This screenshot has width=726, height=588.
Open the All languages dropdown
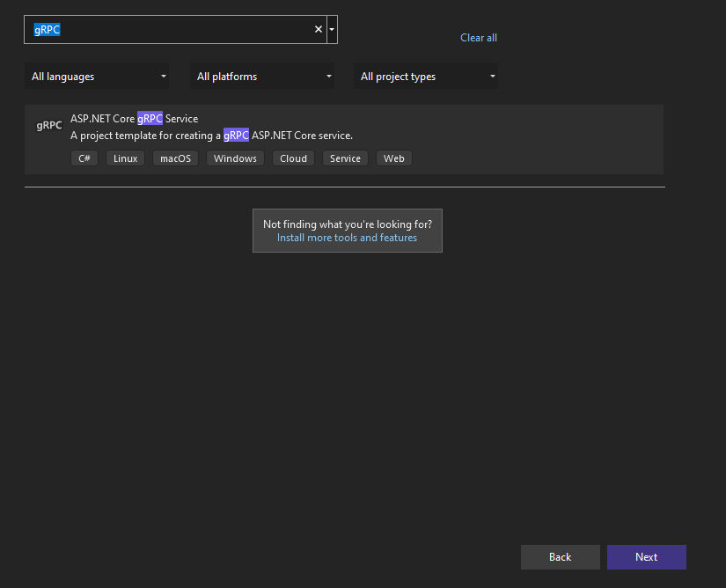click(97, 77)
